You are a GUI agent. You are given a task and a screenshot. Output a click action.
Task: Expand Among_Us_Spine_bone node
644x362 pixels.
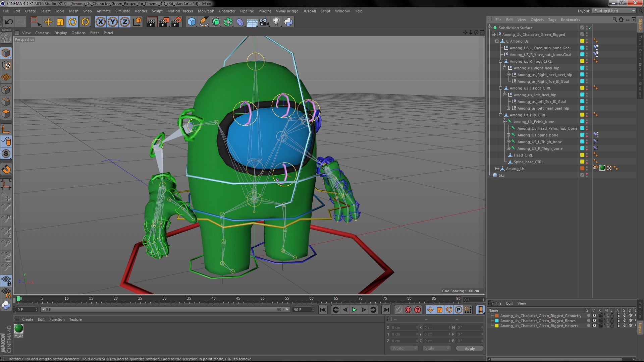508,135
